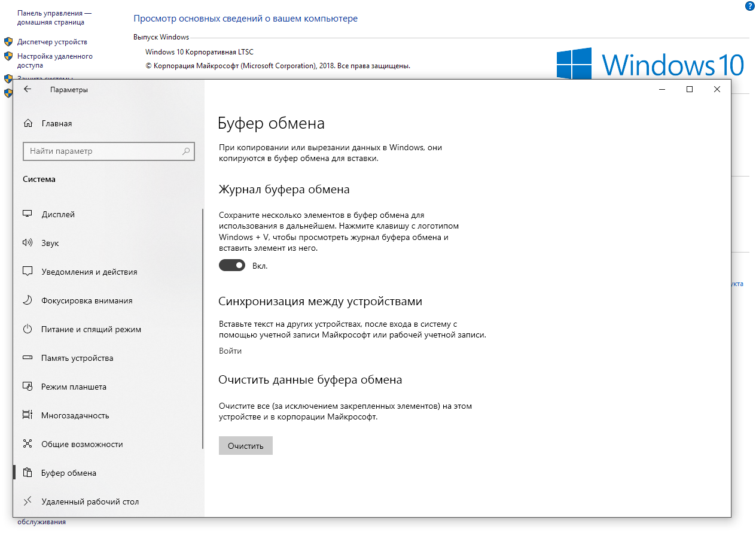The width and height of the screenshot is (756, 538).
Task: Click the Режим планшета icon
Action: (28, 387)
